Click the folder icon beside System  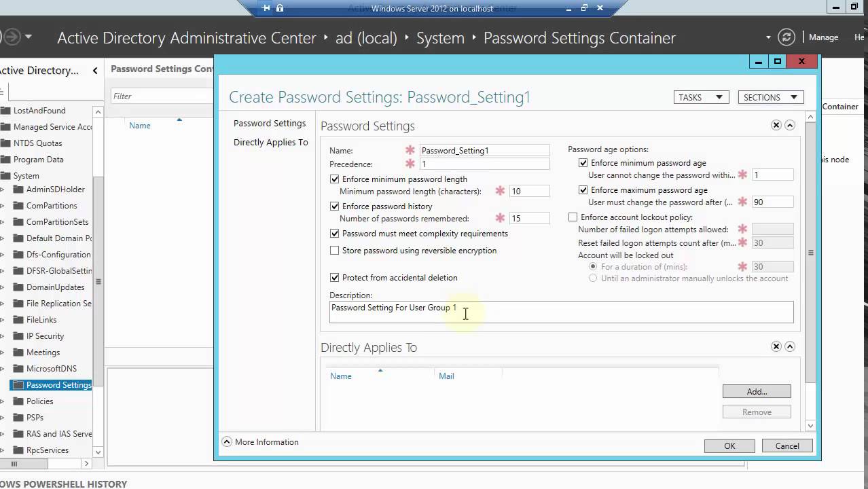click(x=5, y=176)
